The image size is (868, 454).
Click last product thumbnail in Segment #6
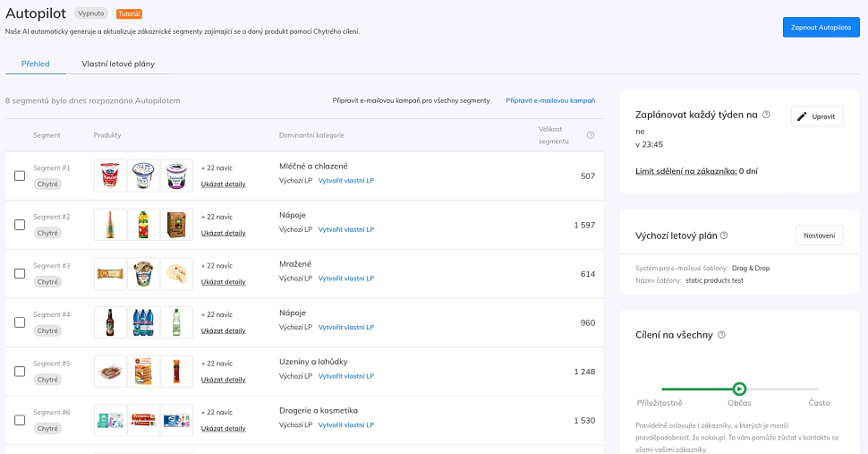click(x=176, y=420)
